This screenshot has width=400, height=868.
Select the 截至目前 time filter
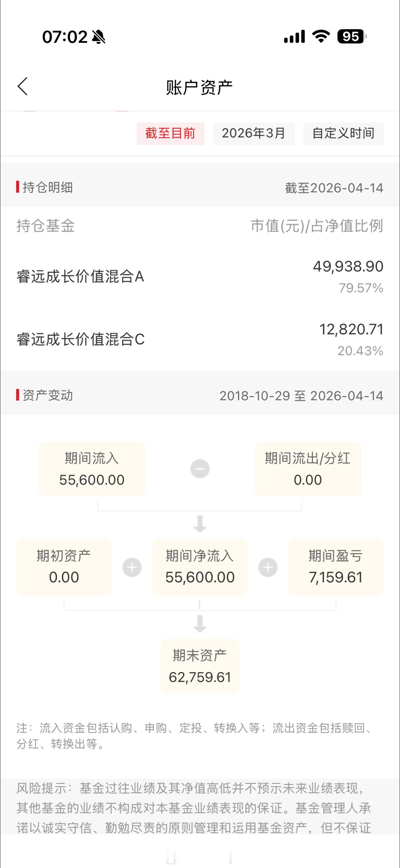(171, 134)
